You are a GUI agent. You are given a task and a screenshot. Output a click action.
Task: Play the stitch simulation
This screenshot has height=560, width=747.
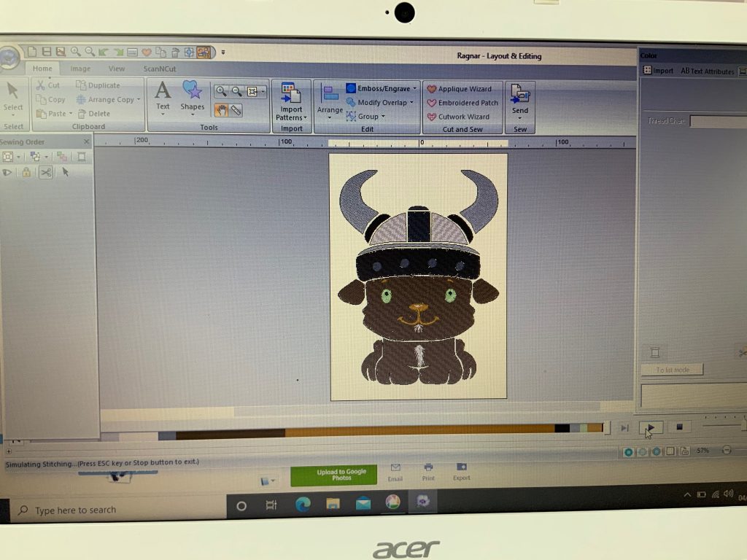coord(650,427)
